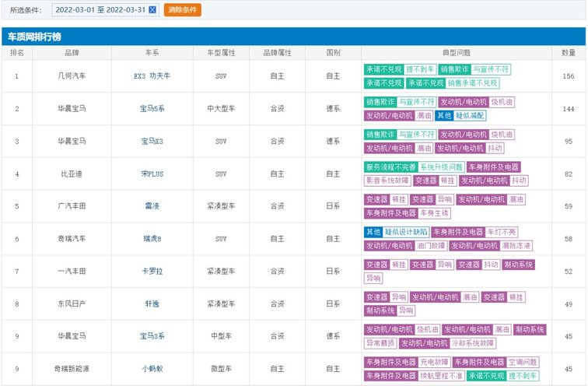The image size is (588, 386).
Task: Click the 空调问题 tag for 小蚂蚁
Action: pos(523,362)
